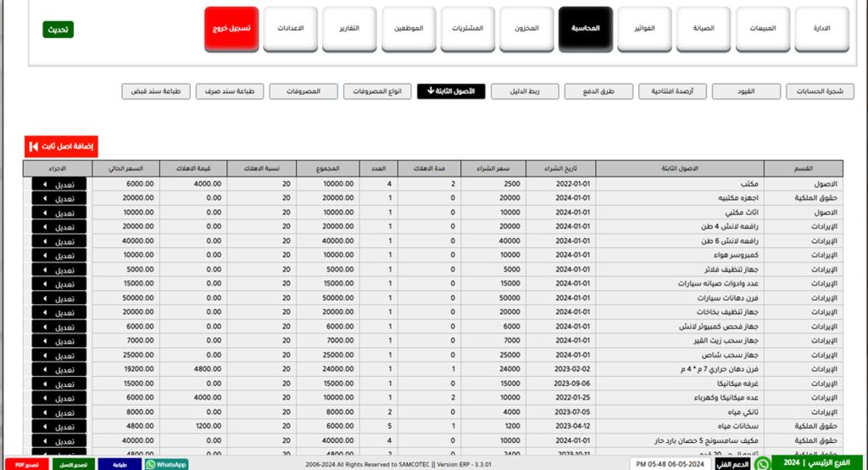Open شجرة الحسابات submenu
The height and width of the screenshot is (470, 868).
(x=820, y=91)
